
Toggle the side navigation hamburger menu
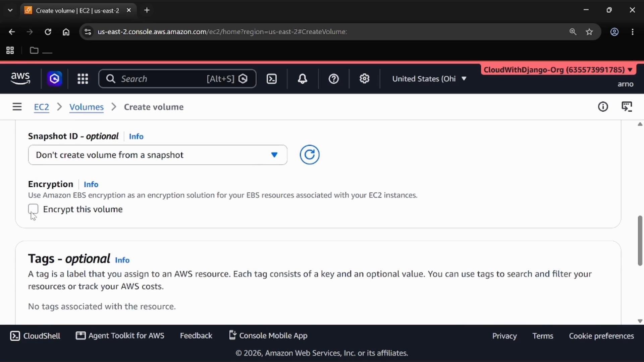(x=17, y=107)
